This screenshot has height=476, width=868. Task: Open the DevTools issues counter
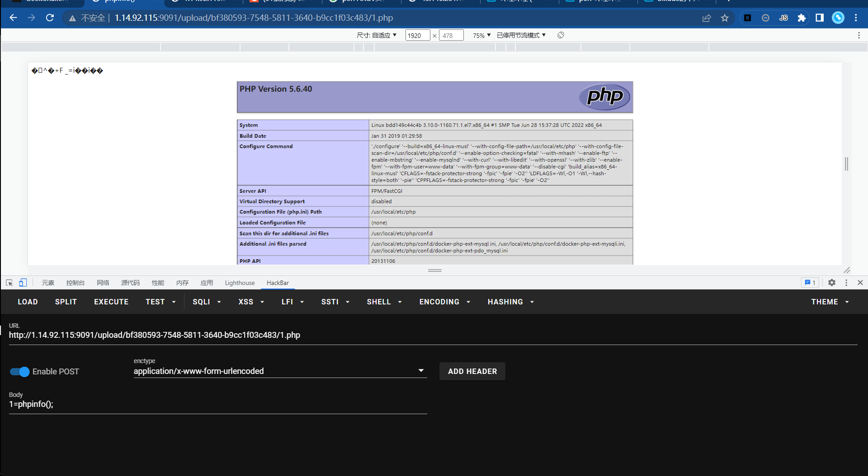pos(810,283)
